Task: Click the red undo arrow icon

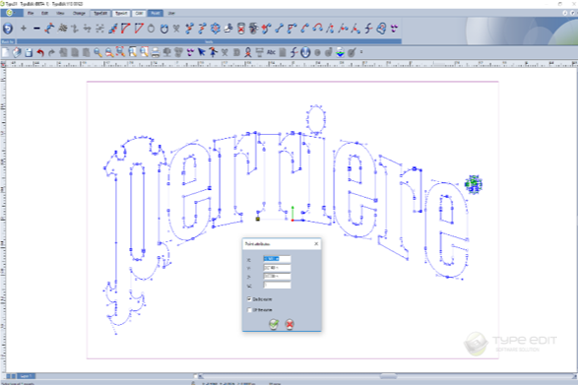Action: coord(40,53)
